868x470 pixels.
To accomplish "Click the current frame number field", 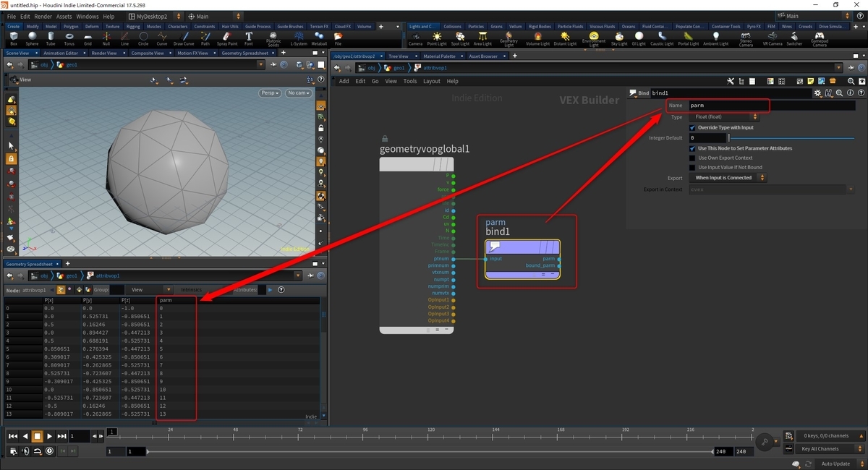I will 78,435.
